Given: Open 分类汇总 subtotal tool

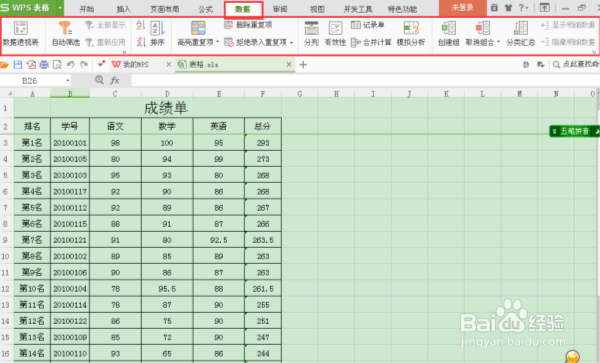Looking at the screenshot, I should click(520, 34).
